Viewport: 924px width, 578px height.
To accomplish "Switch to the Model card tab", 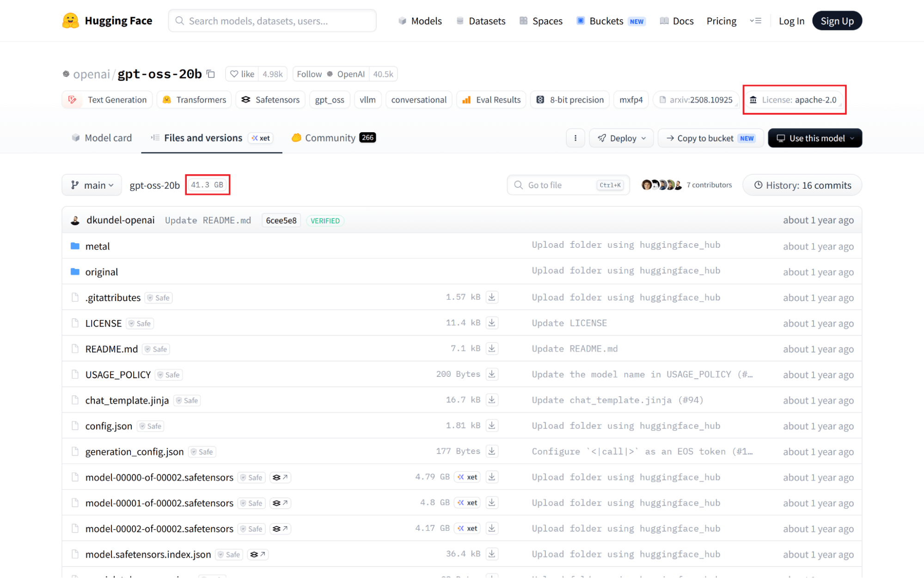I will point(102,138).
